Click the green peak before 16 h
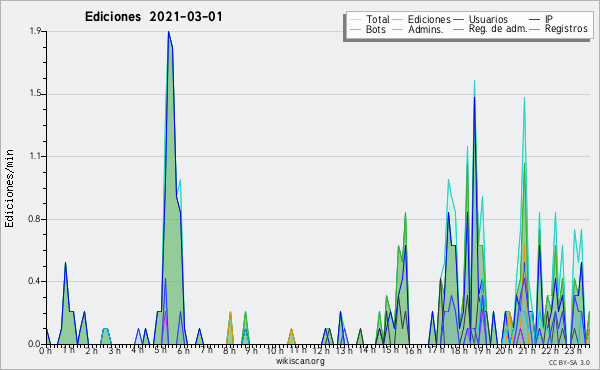Screen dimensions: 600x370 coord(405,213)
